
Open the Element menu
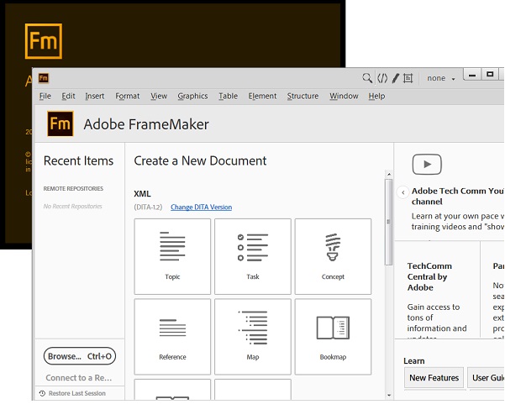262,96
